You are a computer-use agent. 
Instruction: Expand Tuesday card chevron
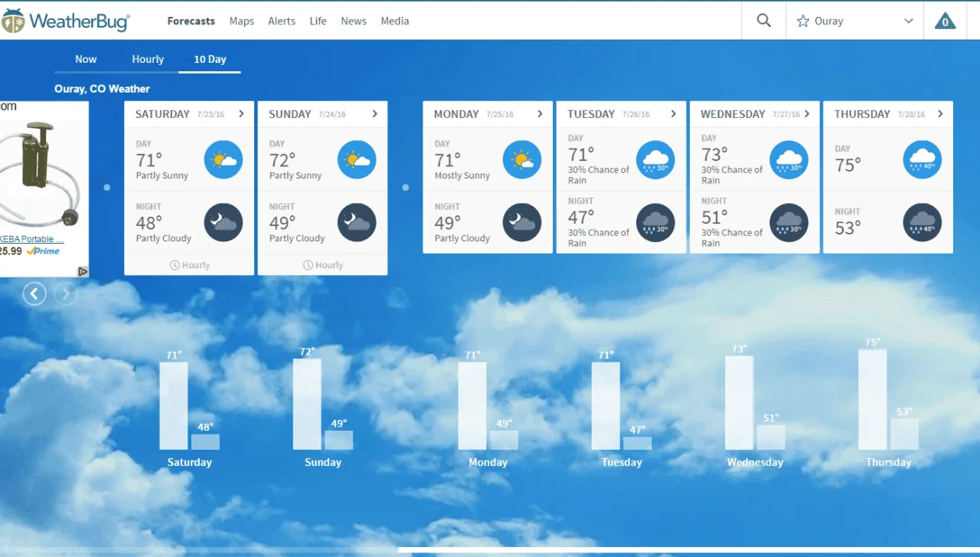coord(674,113)
